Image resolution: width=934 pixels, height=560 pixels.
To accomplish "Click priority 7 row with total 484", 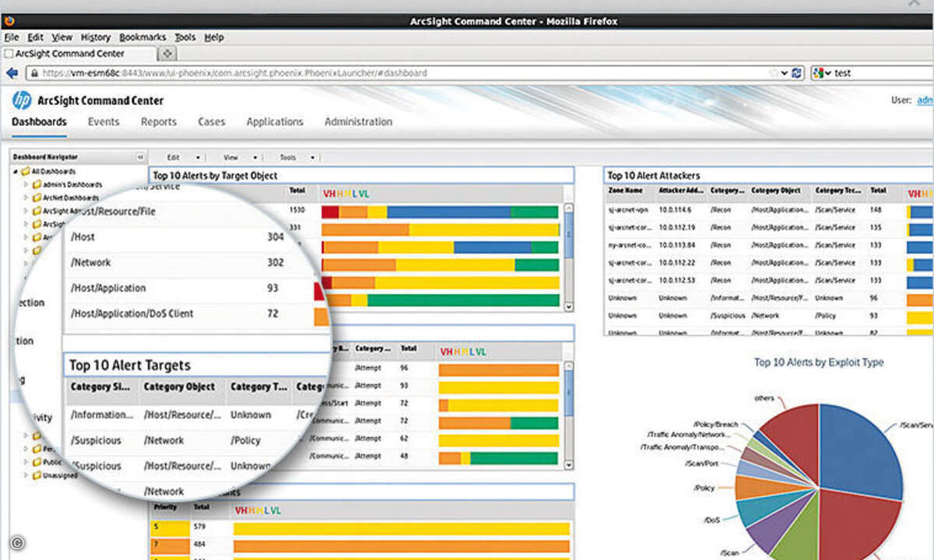I will (x=360, y=546).
